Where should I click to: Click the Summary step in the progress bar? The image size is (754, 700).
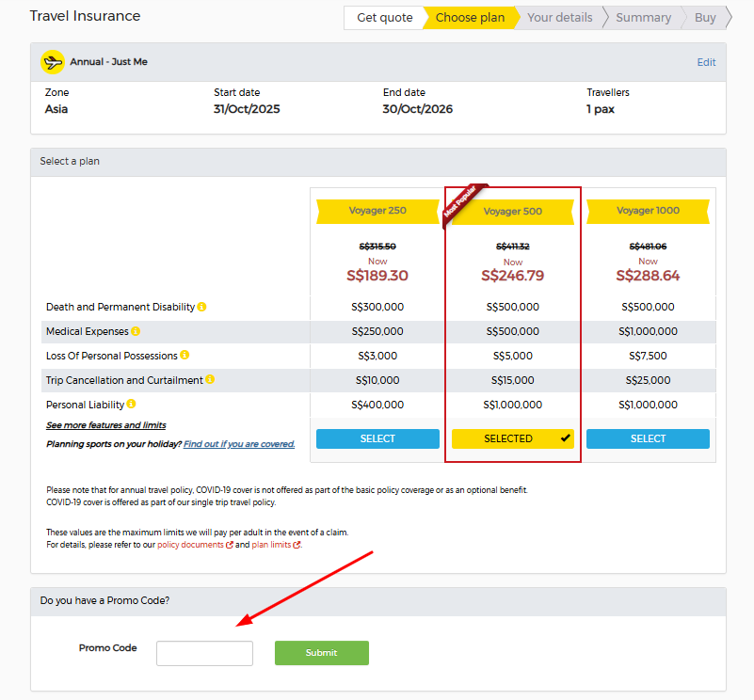click(643, 17)
